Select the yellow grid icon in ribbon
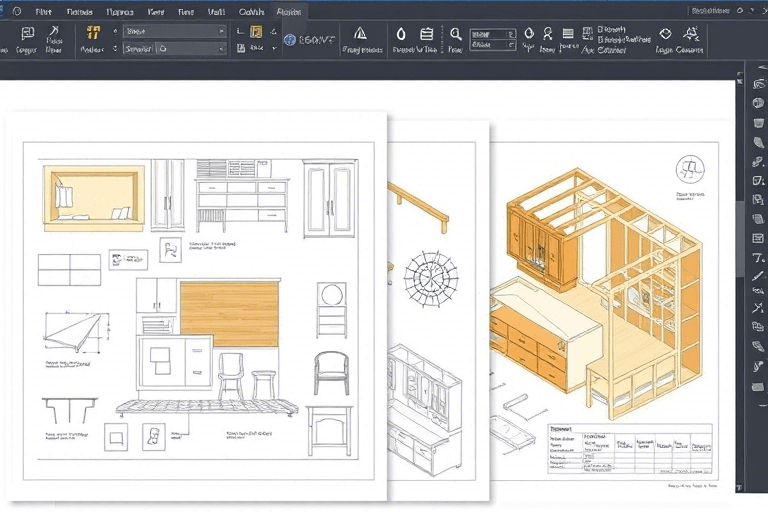The height and width of the screenshot is (512, 768). click(92, 32)
